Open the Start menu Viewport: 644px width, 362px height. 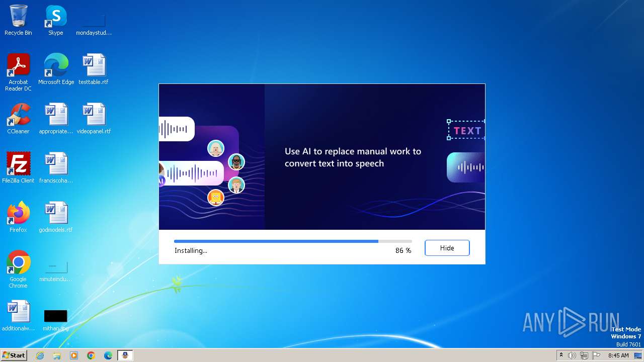click(x=14, y=355)
